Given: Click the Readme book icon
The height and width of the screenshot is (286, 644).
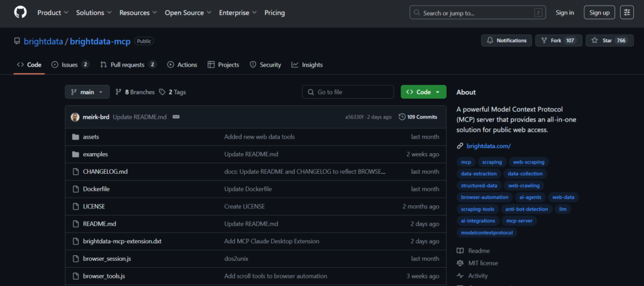Looking at the screenshot, I should (x=460, y=251).
